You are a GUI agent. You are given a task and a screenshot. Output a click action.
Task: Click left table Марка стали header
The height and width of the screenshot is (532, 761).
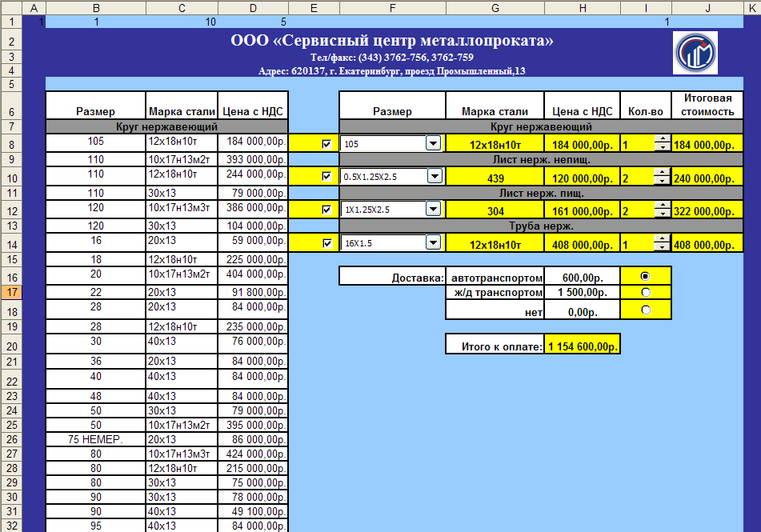pyautogui.click(x=182, y=105)
